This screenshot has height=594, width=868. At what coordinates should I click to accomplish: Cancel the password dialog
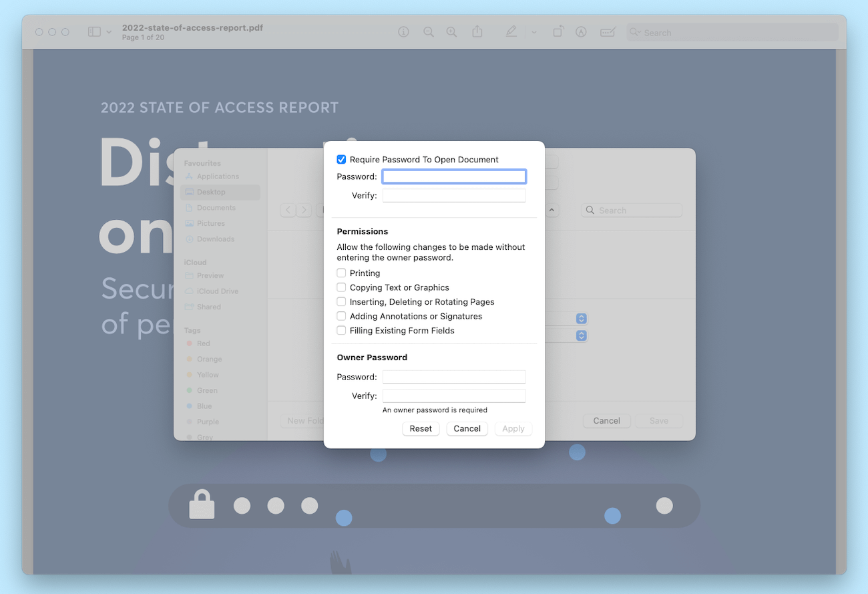(467, 428)
